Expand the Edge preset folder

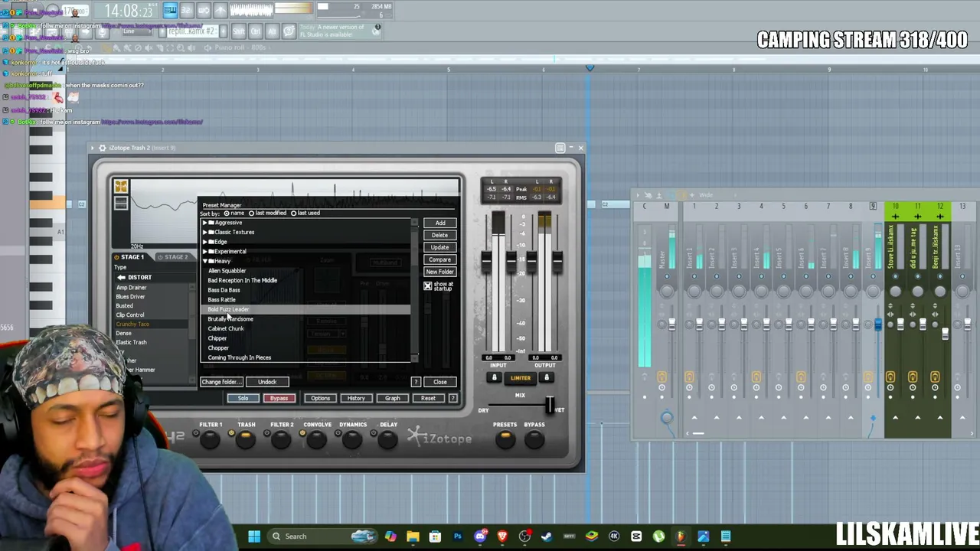pyautogui.click(x=205, y=242)
